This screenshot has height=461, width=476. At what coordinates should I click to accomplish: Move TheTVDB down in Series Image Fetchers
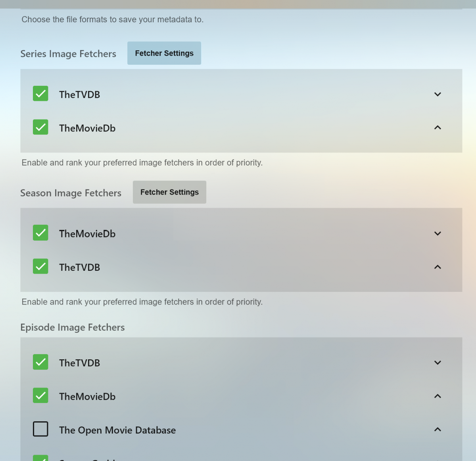[438, 95]
